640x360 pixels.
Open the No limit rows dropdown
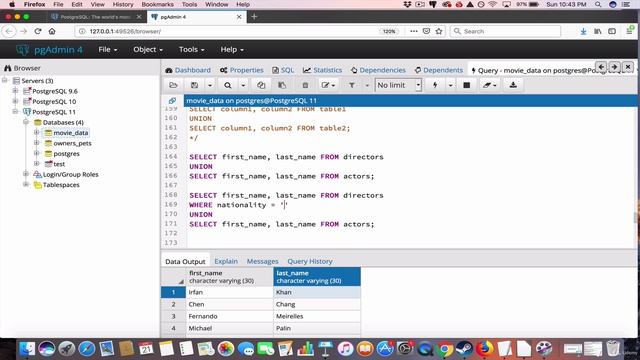[x=398, y=85]
